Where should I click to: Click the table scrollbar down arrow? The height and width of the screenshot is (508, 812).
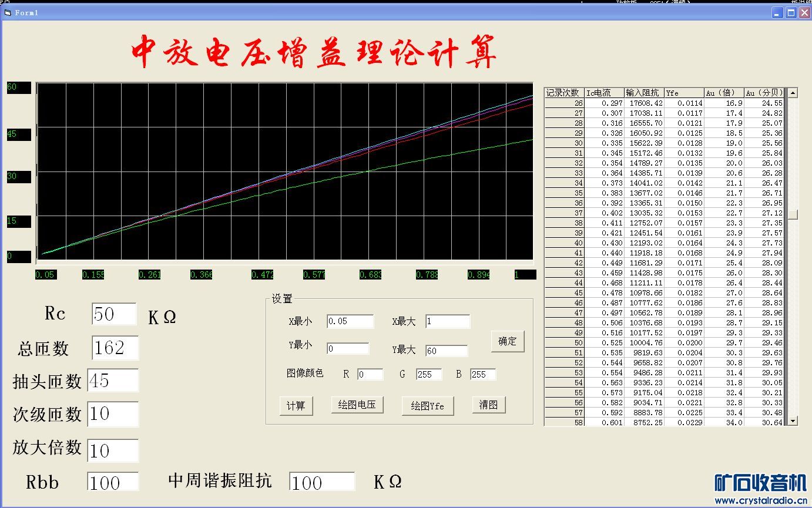(793, 420)
